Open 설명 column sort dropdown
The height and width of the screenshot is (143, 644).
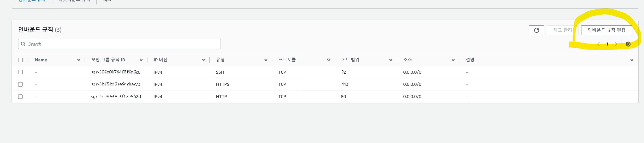point(632,60)
